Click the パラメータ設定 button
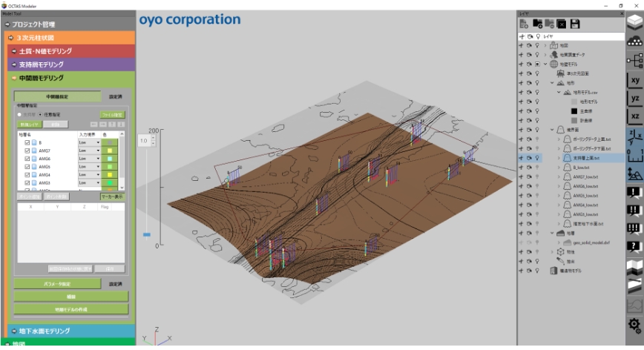The width and height of the screenshot is (644, 350). point(57,283)
